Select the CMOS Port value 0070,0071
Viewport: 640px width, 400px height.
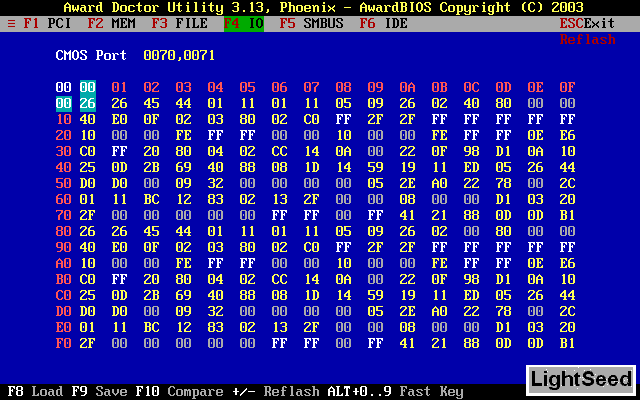point(179,56)
